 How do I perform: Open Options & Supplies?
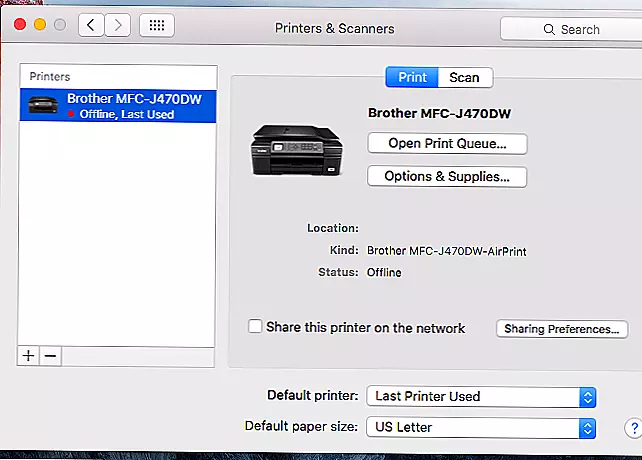[x=447, y=176]
